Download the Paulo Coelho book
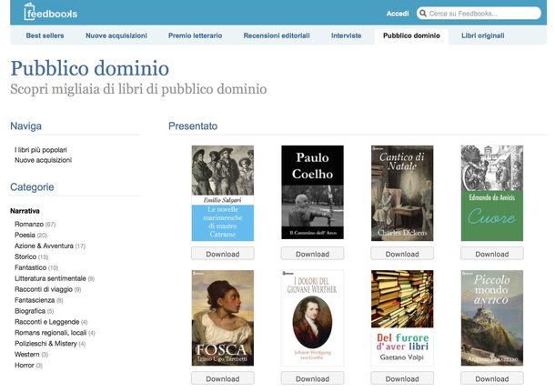 point(312,254)
